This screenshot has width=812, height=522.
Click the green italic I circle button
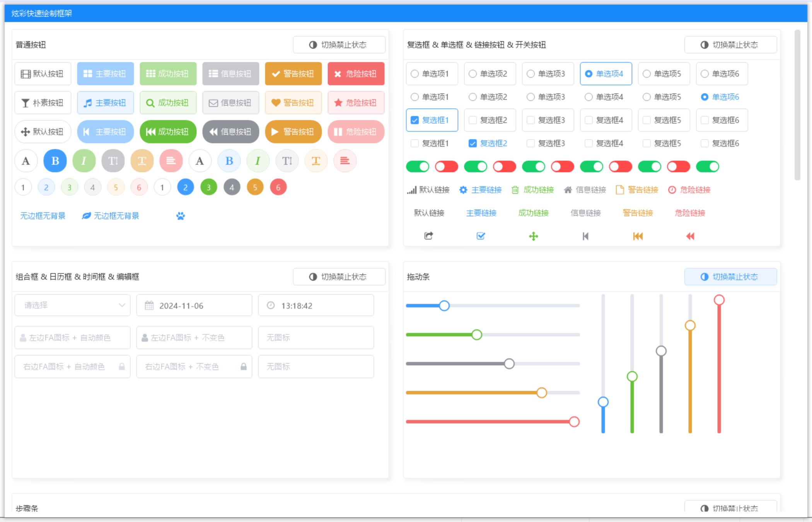click(x=84, y=161)
